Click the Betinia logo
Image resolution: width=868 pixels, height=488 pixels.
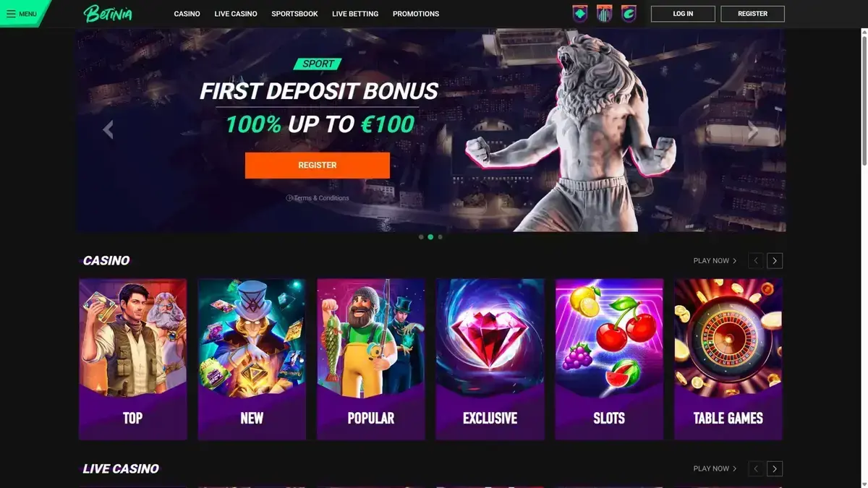coord(108,13)
